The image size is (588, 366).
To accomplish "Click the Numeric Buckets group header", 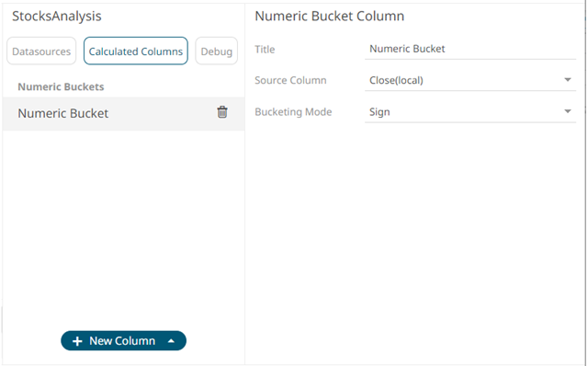I will coord(61,86).
